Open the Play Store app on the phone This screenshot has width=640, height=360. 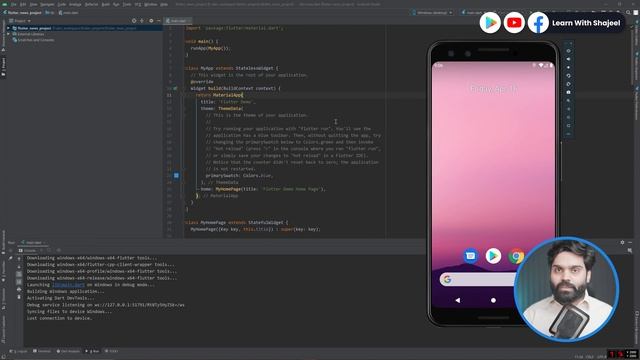[x=493, y=256]
